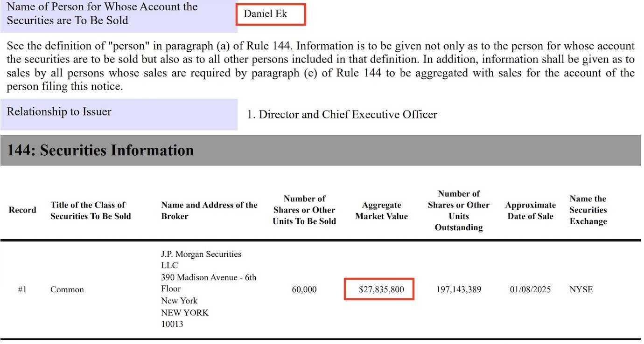The width and height of the screenshot is (644, 344).
Task: Click the 144: Securities Information header
Action: pyautogui.click(x=100, y=150)
